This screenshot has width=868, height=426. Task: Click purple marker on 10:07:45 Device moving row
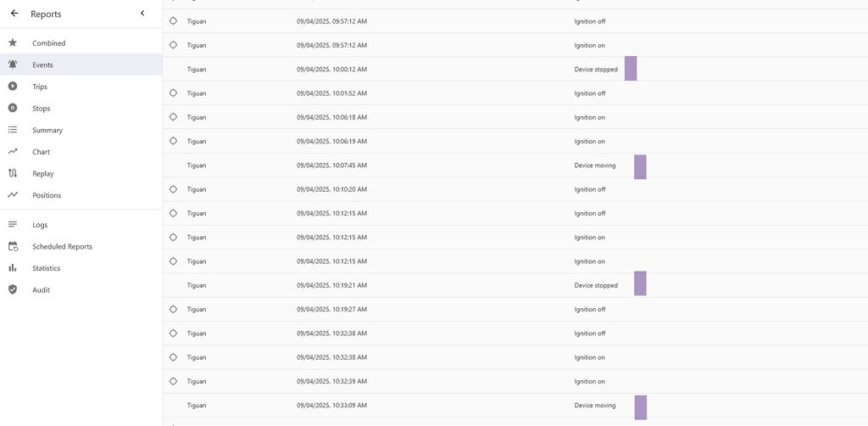pyautogui.click(x=640, y=166)
